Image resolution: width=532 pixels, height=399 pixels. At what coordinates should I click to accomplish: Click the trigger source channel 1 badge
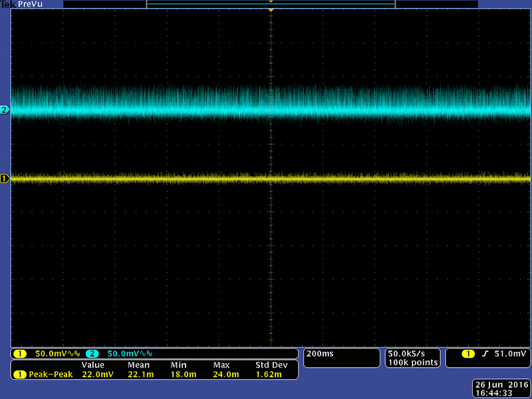[468, 354]
